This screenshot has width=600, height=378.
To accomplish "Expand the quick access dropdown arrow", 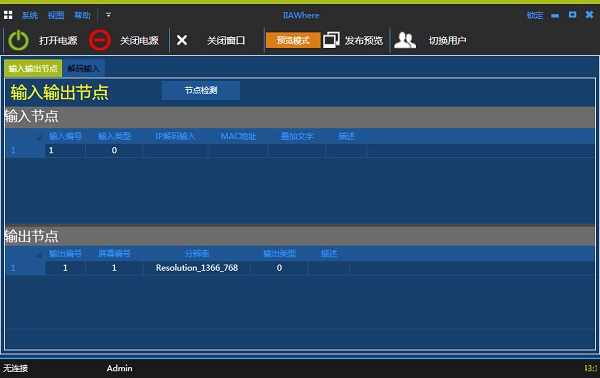I will tap(108, 15).
